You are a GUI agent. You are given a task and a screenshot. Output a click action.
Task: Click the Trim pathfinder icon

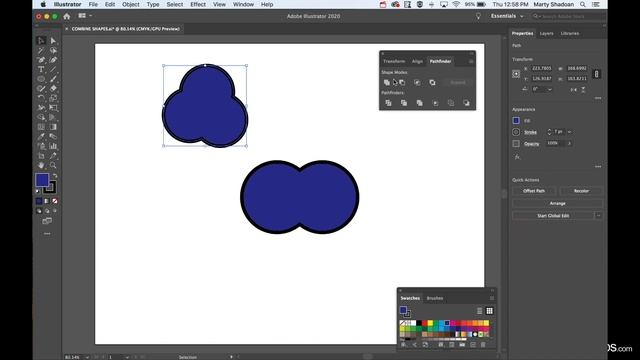tap(404, 103)
